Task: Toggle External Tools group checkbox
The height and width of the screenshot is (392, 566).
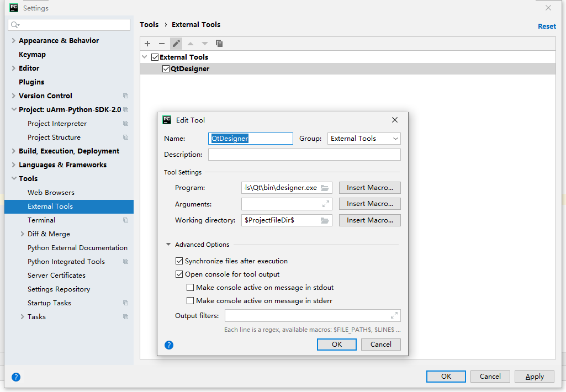Action: click(x=155, y=57)
